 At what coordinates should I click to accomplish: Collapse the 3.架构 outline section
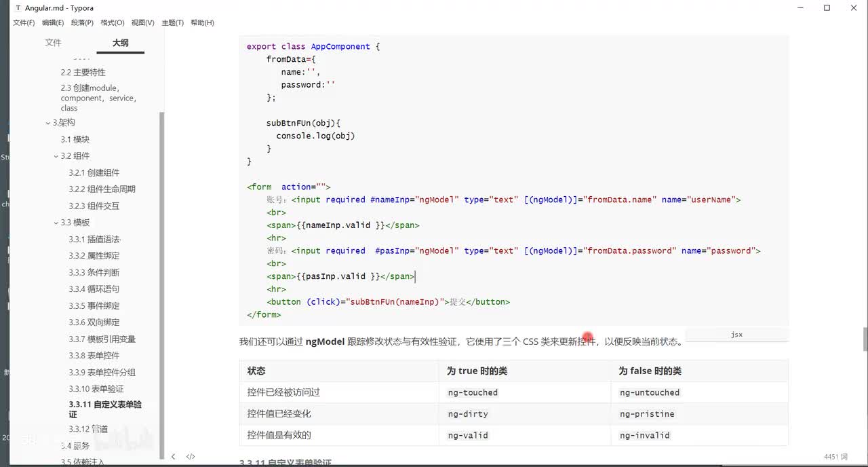[47, 123]
